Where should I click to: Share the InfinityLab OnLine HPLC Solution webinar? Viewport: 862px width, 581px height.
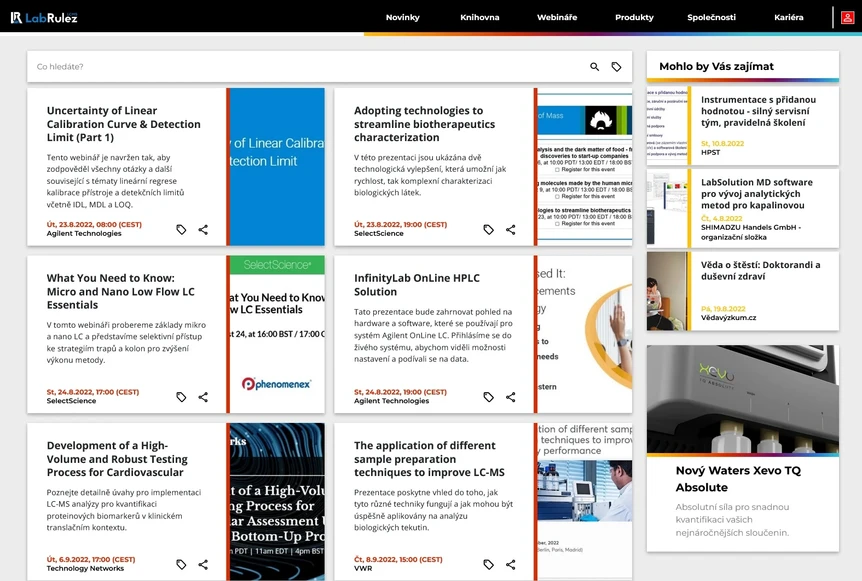(x=511, y=397)
